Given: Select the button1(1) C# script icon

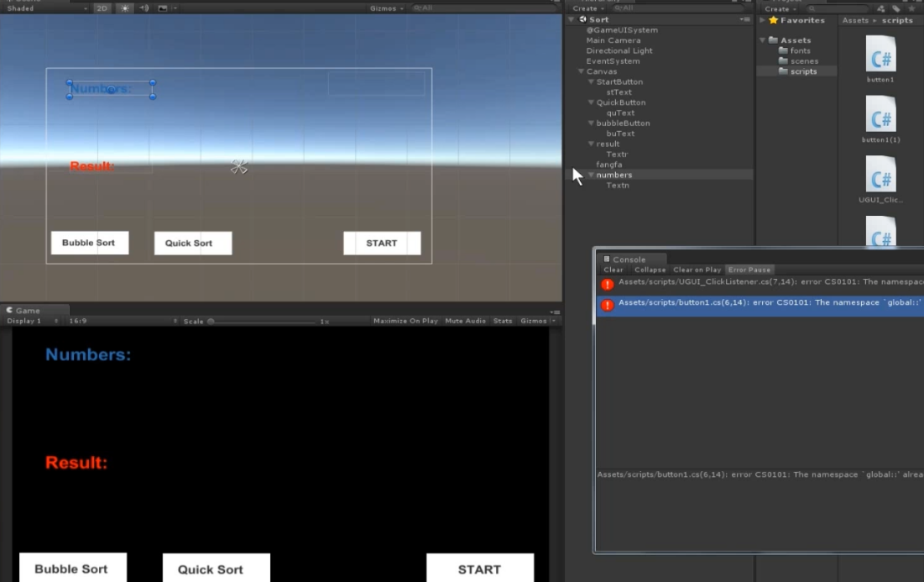Looking at the screenshot, I should 880,115.
